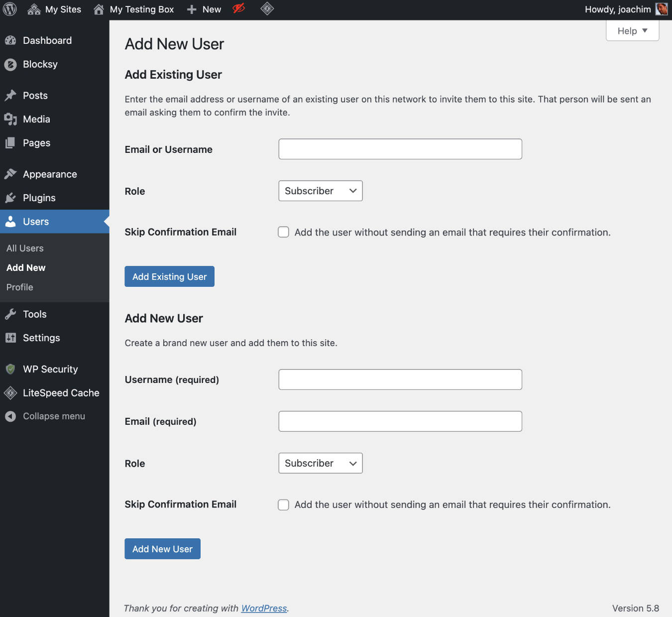Click the hidden-eye icon in the admin bar
This screenshot has width=672, height=617.
238,9
